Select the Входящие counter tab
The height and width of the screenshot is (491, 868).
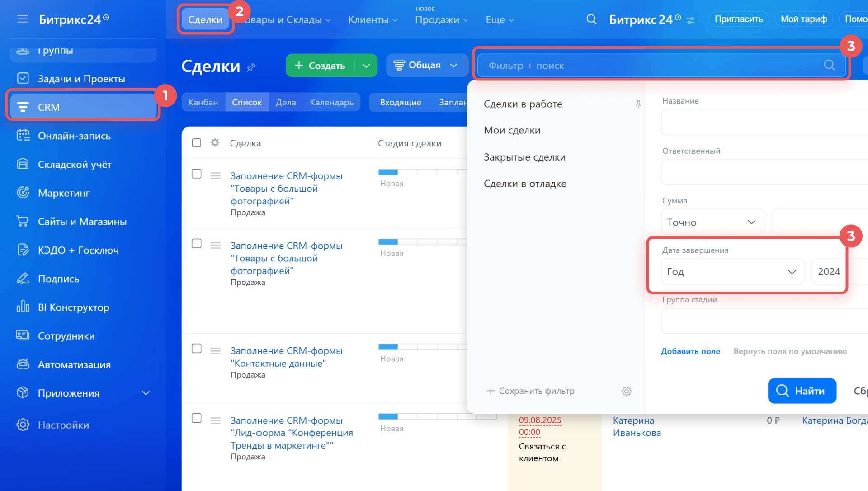point(401,102)
